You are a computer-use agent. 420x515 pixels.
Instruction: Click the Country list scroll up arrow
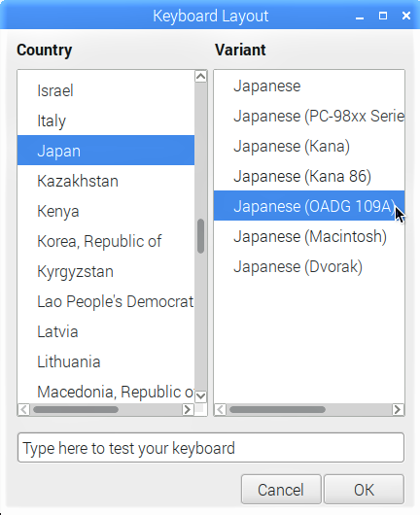(201, 77)
